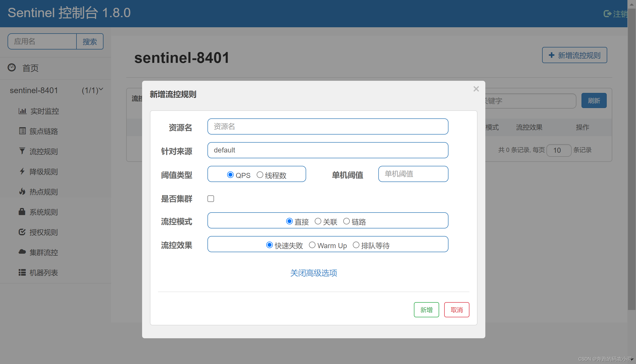The height and width of the screenshot is (364, 636).
Task: Select the 线程数 threshold type radio
Action: [260, 175]
